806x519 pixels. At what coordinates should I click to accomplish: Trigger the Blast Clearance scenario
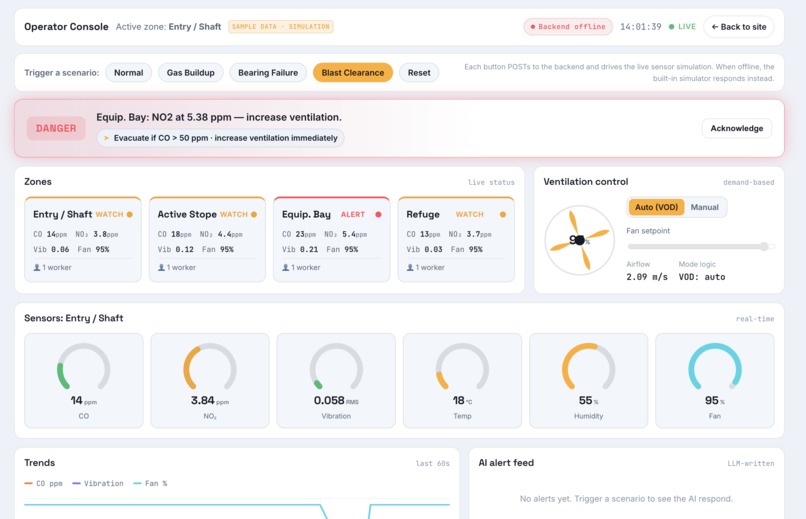(x=353, y=72)
